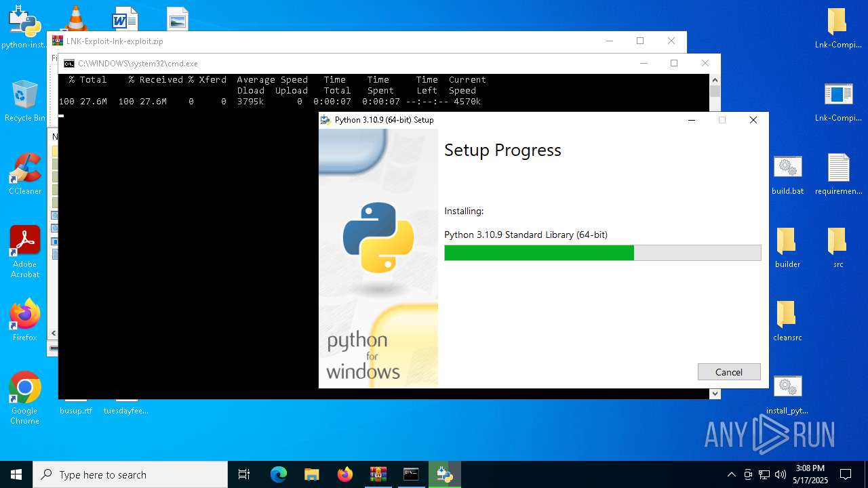Open the install_pyt batch file icon
The width and height of the screenshot is (868, 488).
(787, 394)
